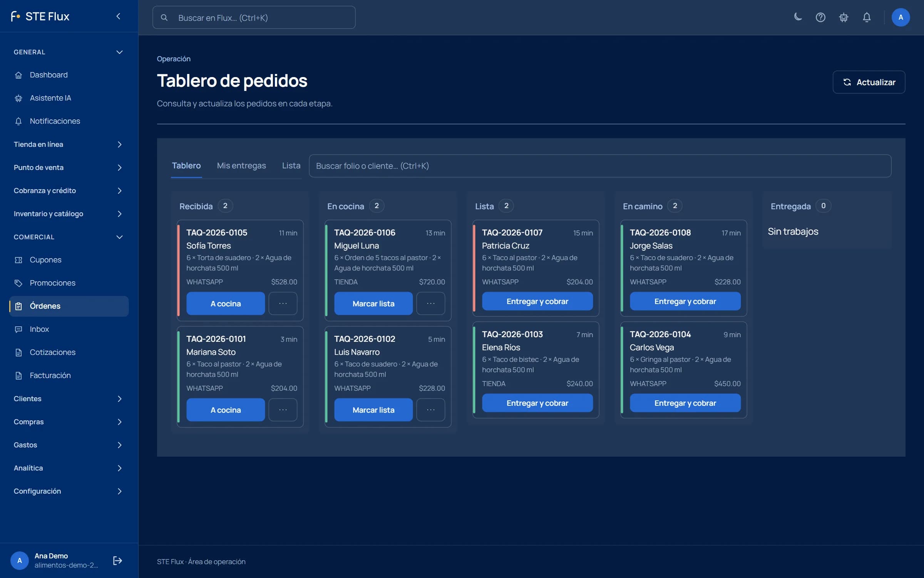Expand Clientes menu
The width and height of the screenshot is (924, 578).
point(69,399)
